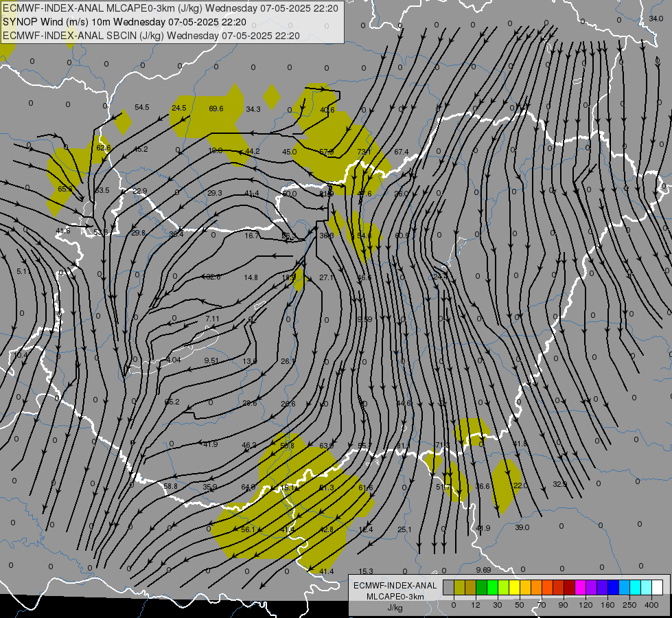This screenshot has height=618, width=672.
Task: Click the 29.8 map value
Action: pos(139,233)
